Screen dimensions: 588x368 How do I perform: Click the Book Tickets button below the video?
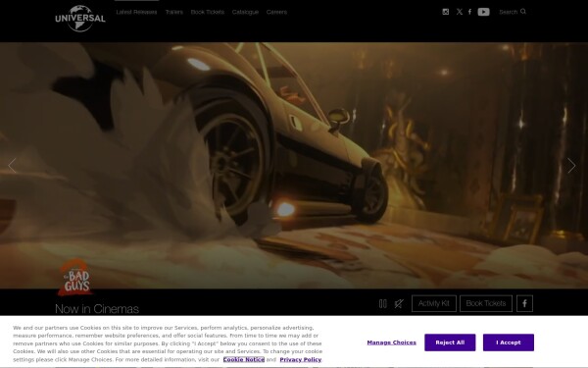(x=486, y=303)
